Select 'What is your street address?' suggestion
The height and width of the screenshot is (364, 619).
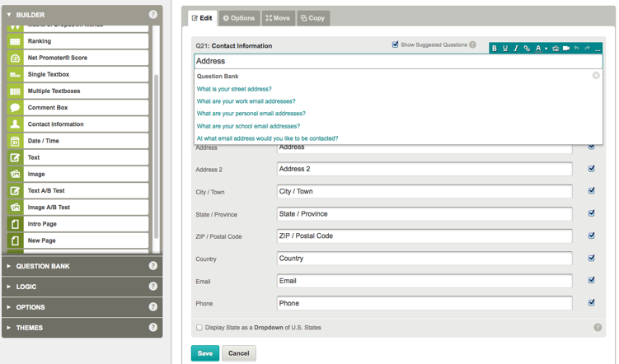(x=234, y=89)
